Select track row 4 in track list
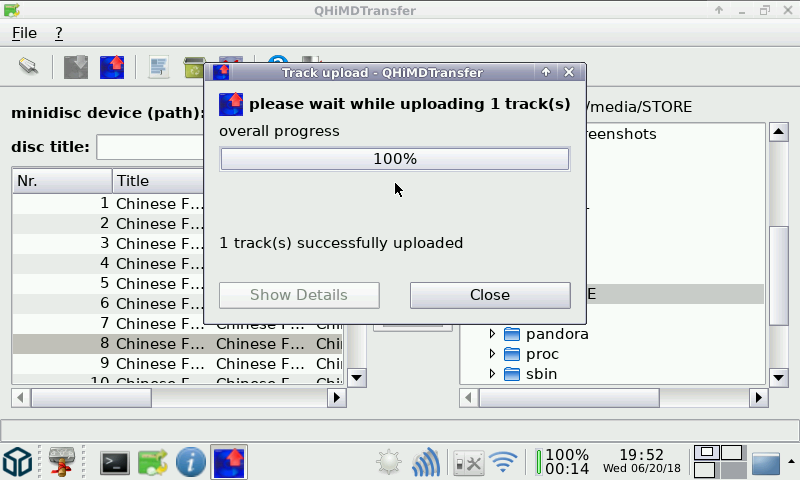The image size is (800, 480). [x=108, y=263]
